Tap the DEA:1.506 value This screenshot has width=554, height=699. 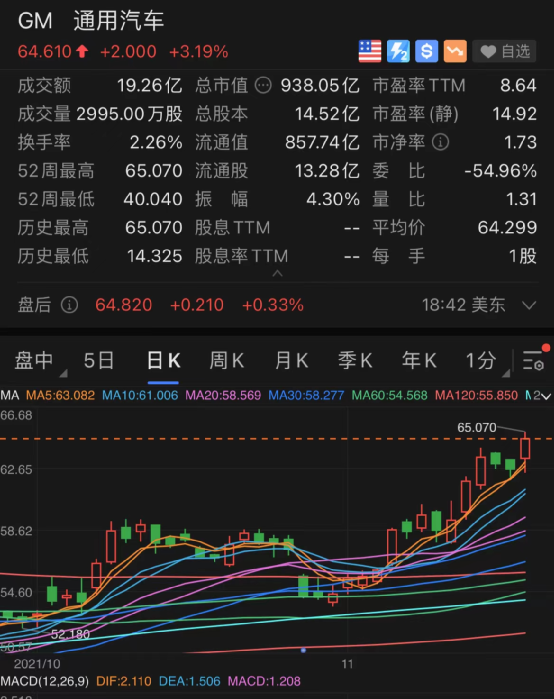click(x=190, y=681)
